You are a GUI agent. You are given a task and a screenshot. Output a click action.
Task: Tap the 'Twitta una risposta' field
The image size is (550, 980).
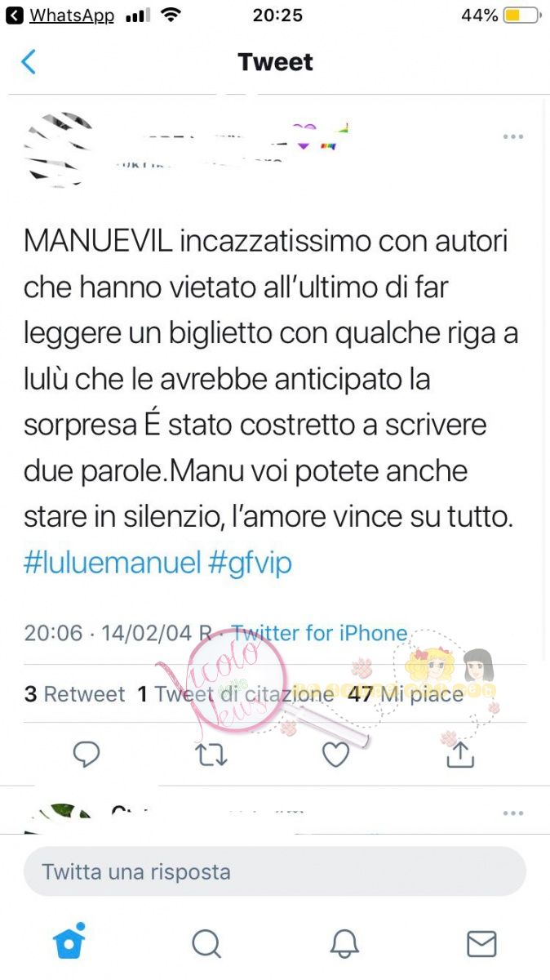tap(275, 871)
